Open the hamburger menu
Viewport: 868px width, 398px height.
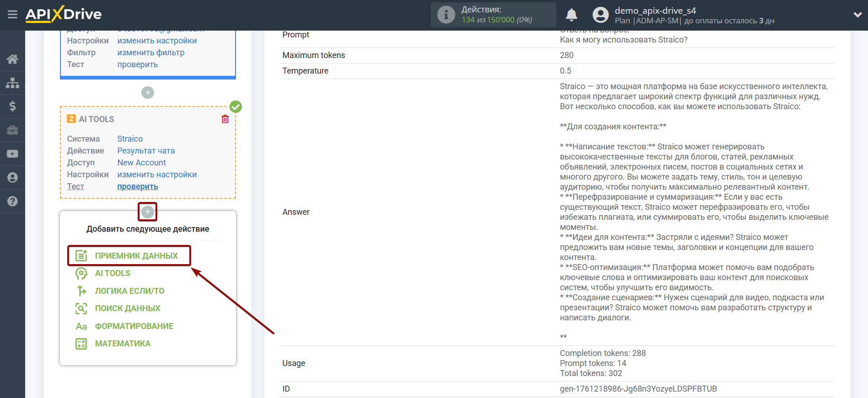(12, 15)
